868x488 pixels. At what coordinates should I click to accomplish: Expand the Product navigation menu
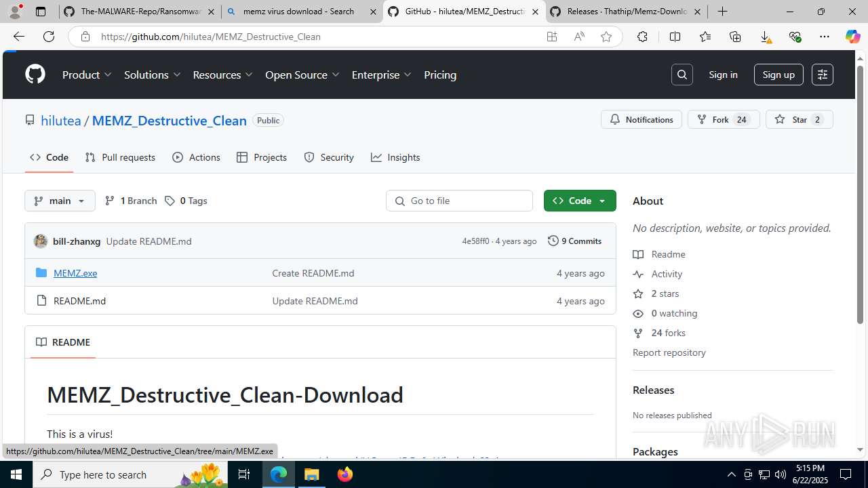[87, 75]
